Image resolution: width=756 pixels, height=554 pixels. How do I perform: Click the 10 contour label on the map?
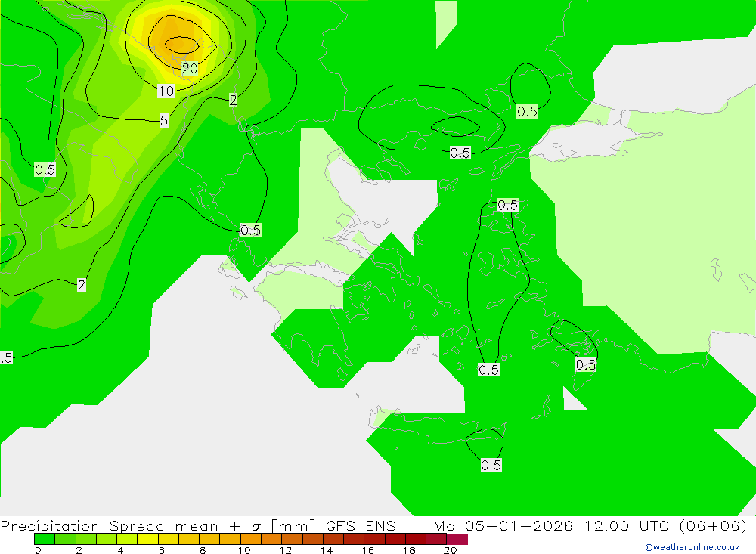166,91
